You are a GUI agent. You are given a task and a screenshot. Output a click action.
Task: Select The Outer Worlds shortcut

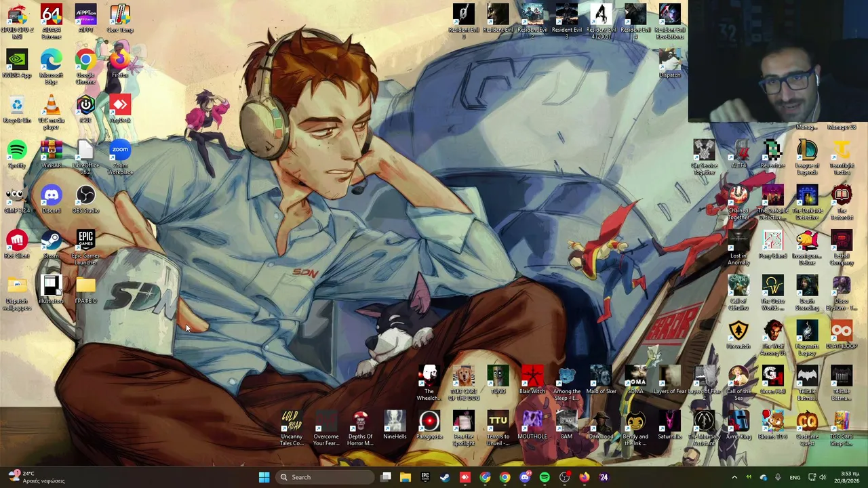(772, 293)
